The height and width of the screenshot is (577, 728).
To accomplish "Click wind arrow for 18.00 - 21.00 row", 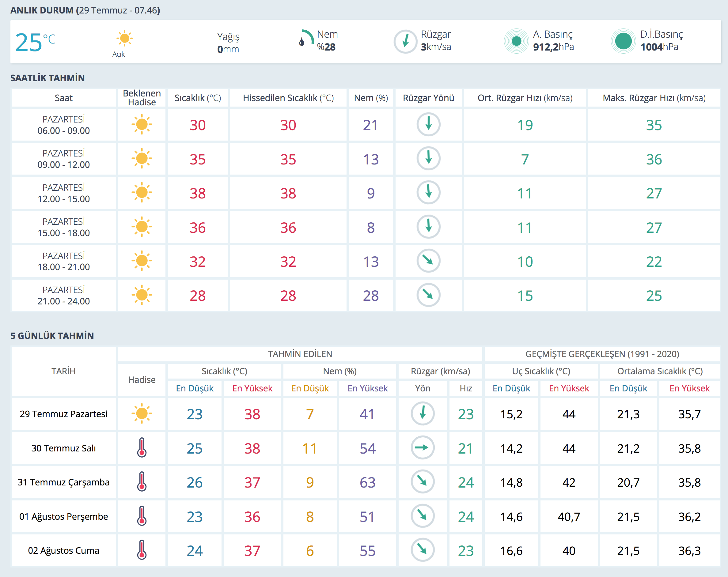I will (x=428, y=261).
